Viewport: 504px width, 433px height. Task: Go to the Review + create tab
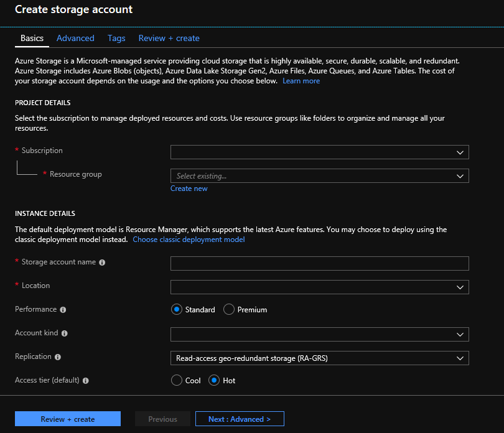169,38
